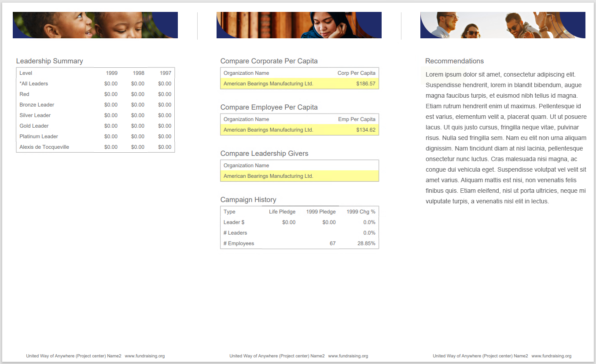Click the 28.85% change value for Employees
The height and width of the screenshot is (364, 596).
click(366, 243)
